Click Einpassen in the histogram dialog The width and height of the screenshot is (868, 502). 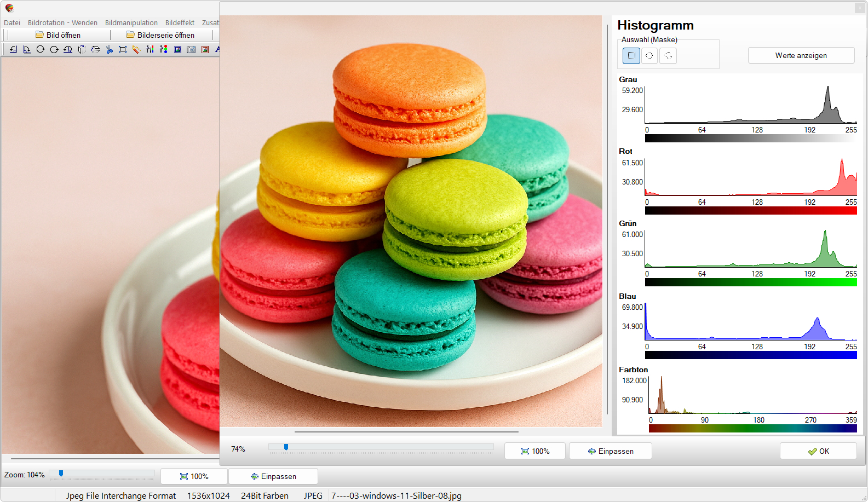pyautogui.click(x=610, y=451)
